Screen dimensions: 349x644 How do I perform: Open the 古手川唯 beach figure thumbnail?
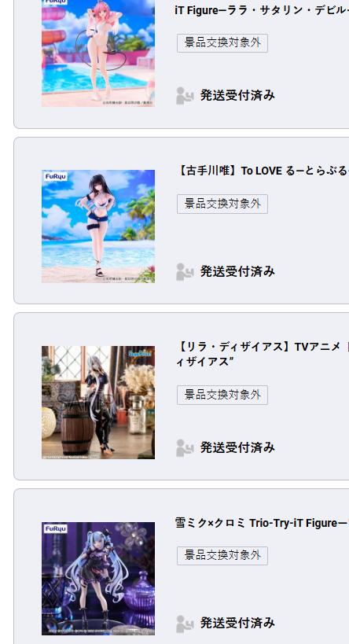pos(98,226)
